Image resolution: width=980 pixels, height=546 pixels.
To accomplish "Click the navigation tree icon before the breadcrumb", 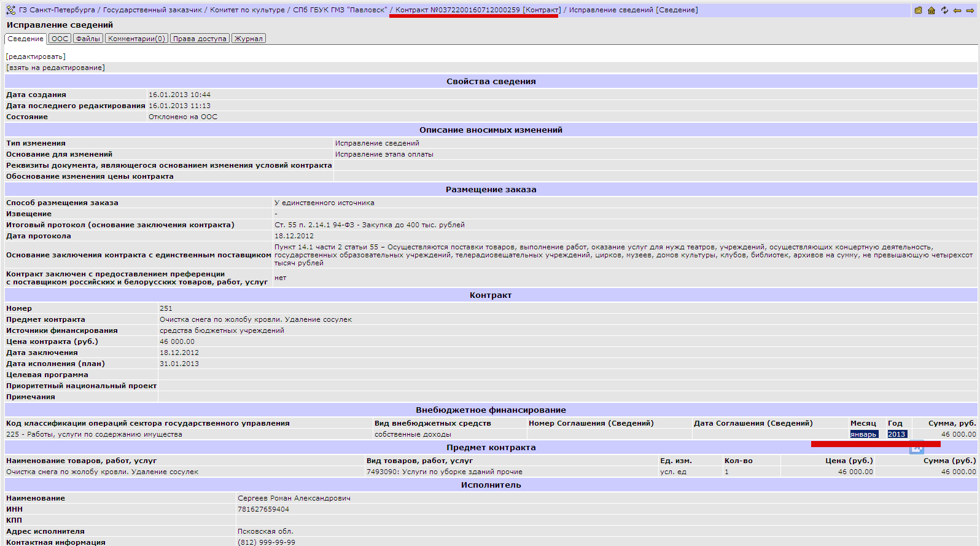I will pyautogui.click(x=10, y=10).
